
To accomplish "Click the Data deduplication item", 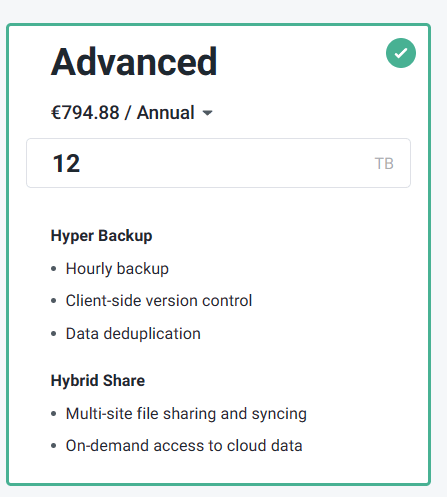I will coord(133,334).
